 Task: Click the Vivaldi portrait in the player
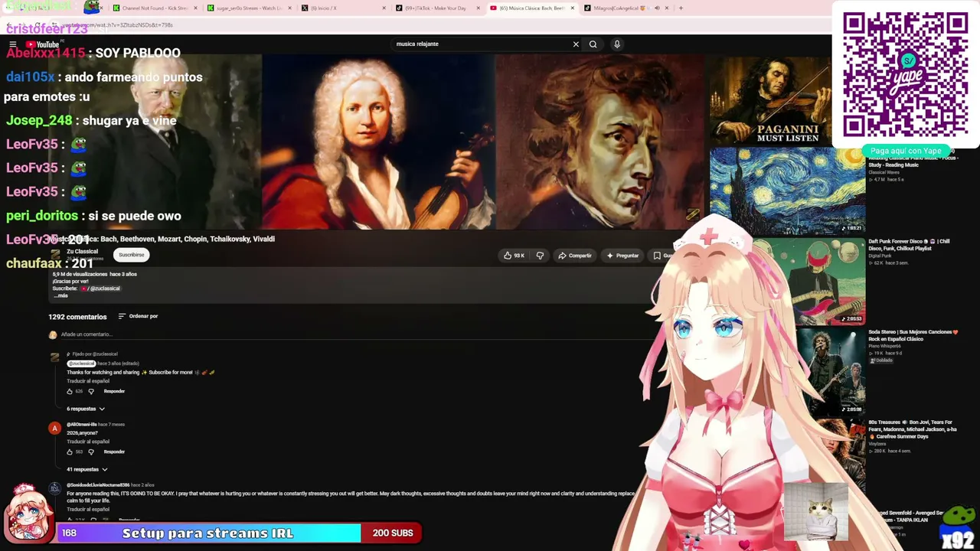tap(378, 142)
